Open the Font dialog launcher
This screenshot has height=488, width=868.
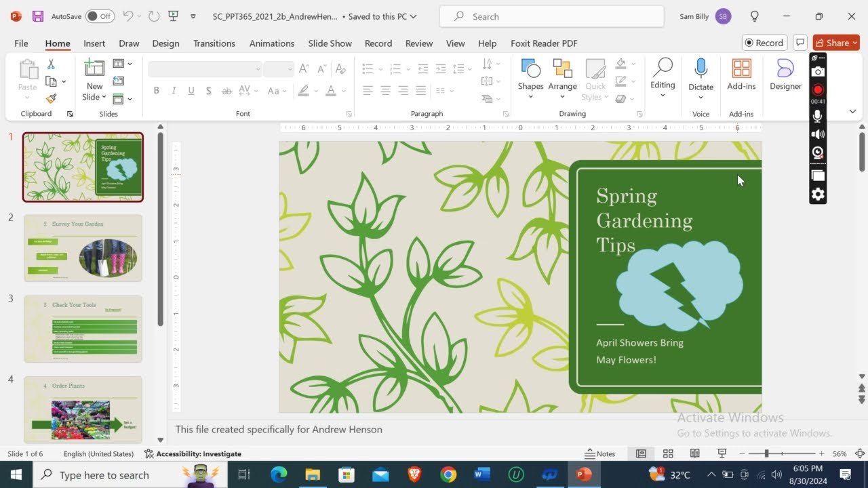349,114
